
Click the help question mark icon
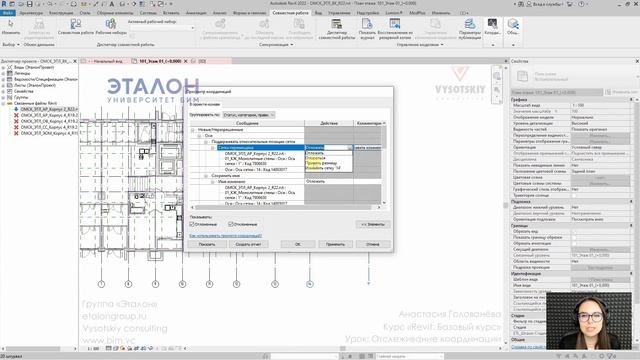pos(581,4)
